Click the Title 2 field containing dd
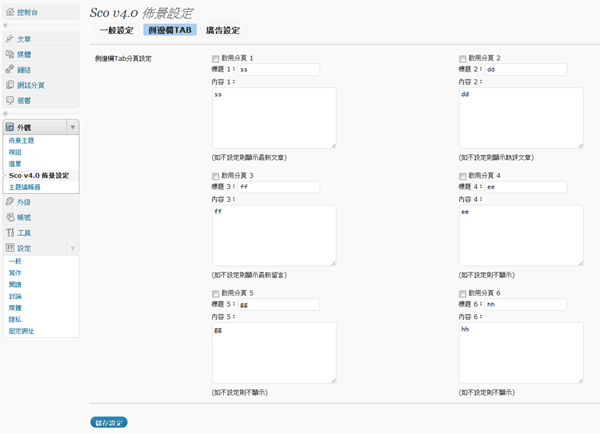The width and height of the screenshot is (600, 434). point(526,70)
